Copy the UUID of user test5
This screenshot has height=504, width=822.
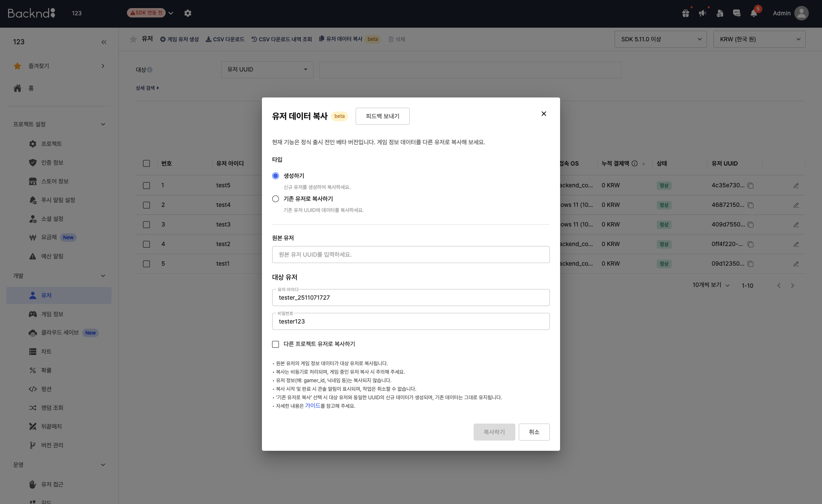[750, 186]
